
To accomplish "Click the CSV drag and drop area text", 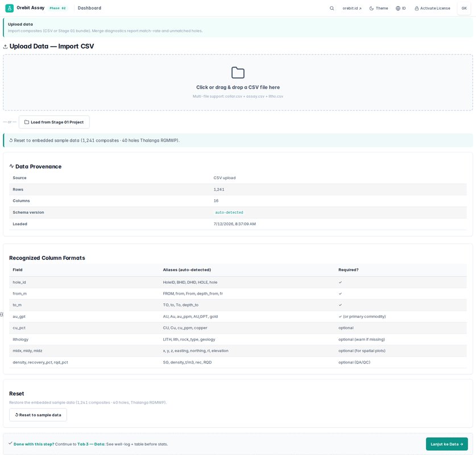I will (238, 88).
